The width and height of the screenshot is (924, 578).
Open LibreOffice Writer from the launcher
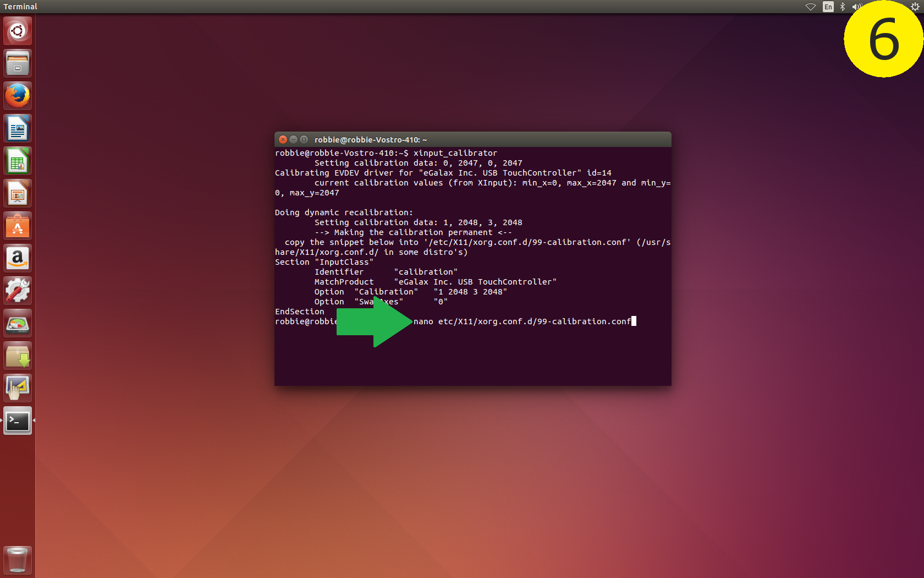pos(18,128)
